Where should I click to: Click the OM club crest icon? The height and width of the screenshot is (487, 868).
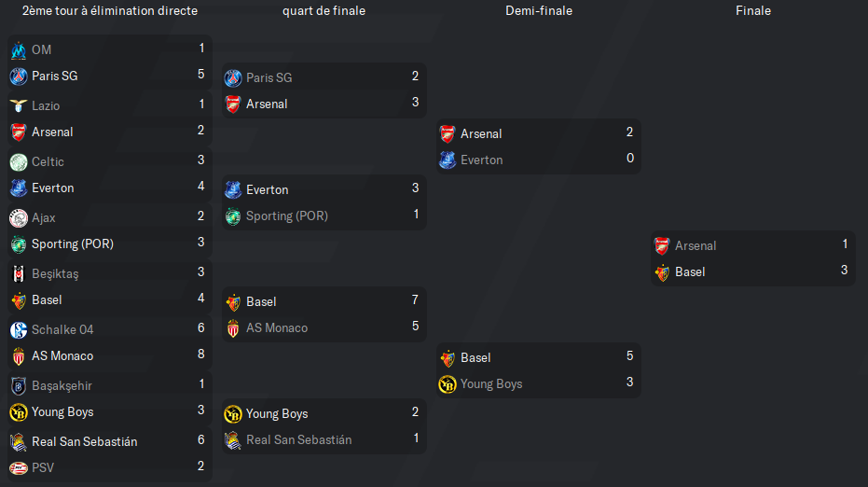pos(19,49)
